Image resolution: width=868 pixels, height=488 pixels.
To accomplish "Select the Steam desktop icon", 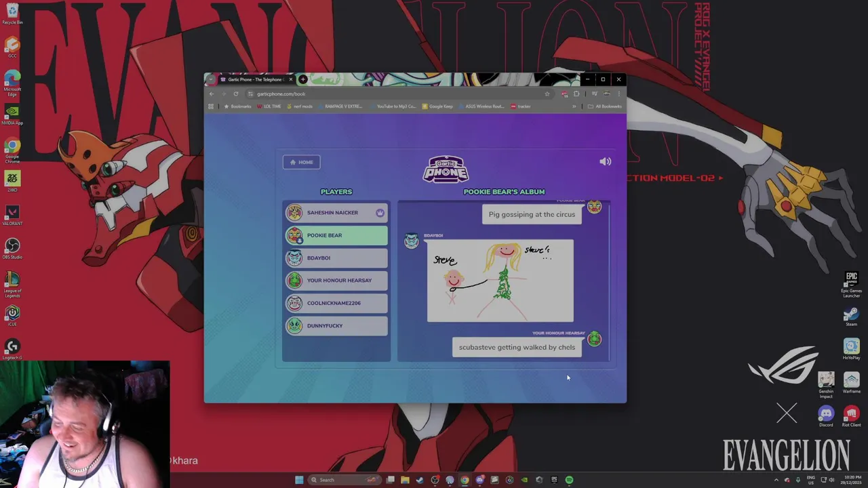I will click(x=851, y=317).
